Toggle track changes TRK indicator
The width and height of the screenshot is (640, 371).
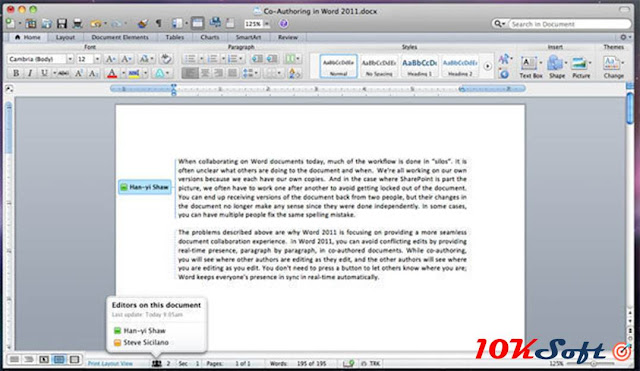tap(371, 363)
